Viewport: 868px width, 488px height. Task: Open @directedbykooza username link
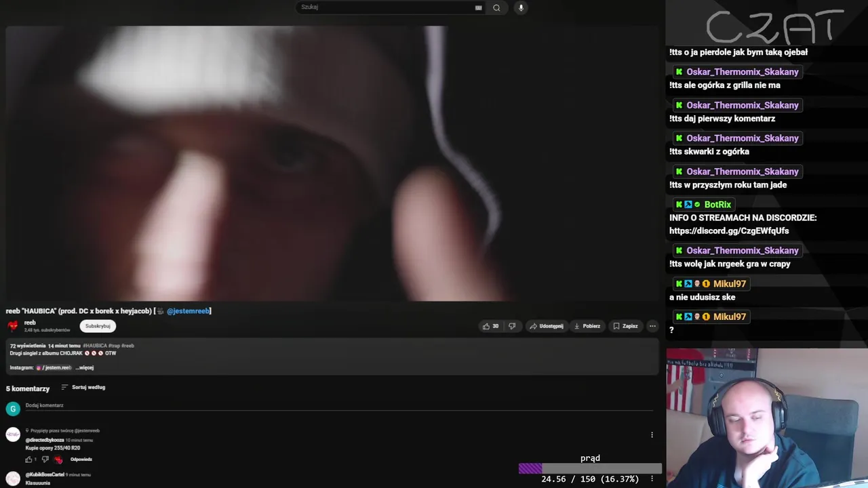(45, 441)
